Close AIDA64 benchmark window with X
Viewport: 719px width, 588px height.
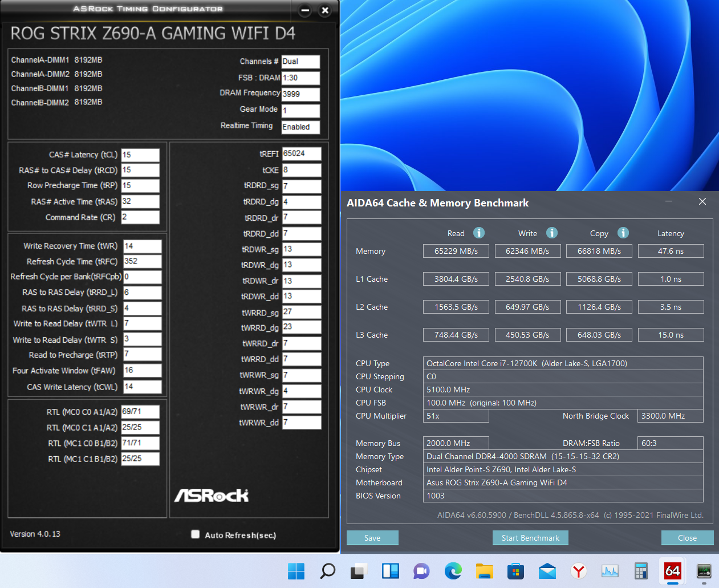702,201
